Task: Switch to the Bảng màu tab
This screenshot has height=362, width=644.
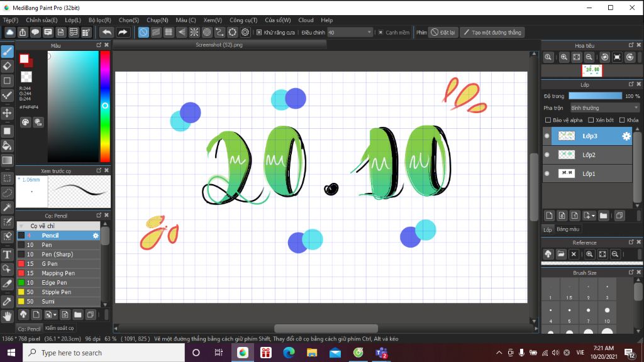Action: [x=568, y=229]
